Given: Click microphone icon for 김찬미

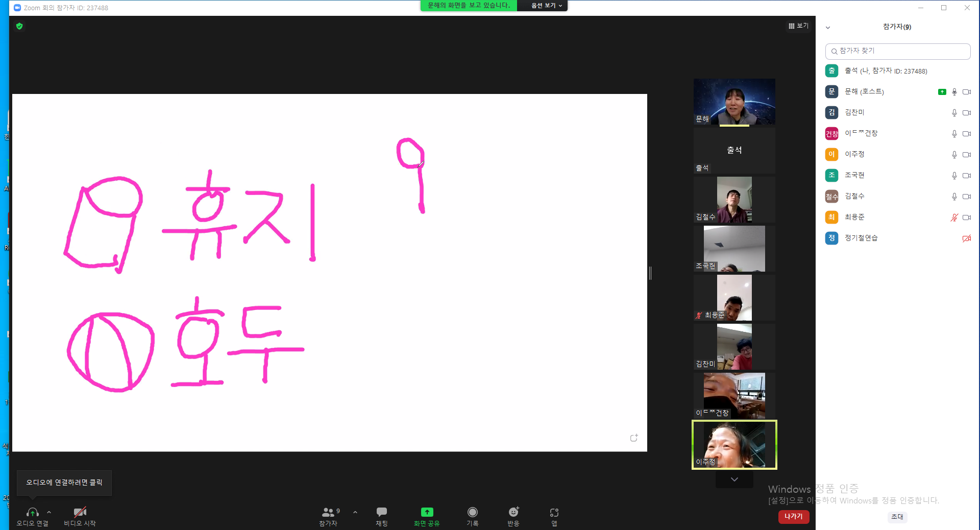Looking at the screenshot, I should [954, 113].
